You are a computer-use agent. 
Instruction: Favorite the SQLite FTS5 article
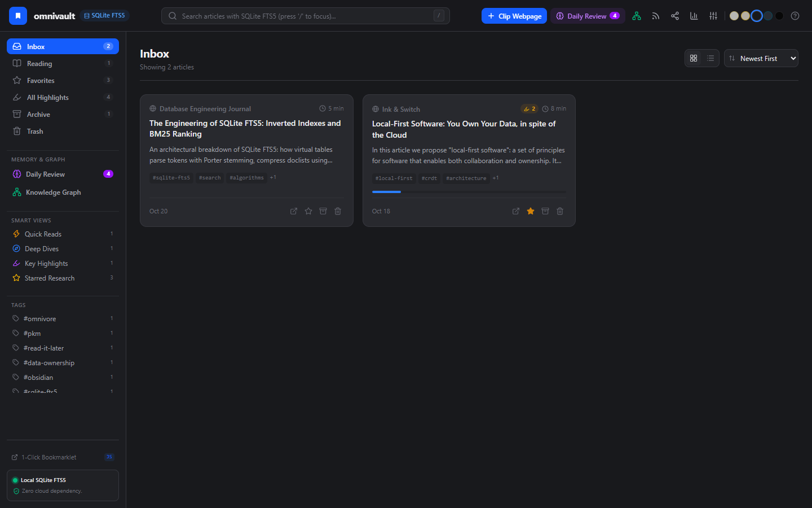pos(308,211)
